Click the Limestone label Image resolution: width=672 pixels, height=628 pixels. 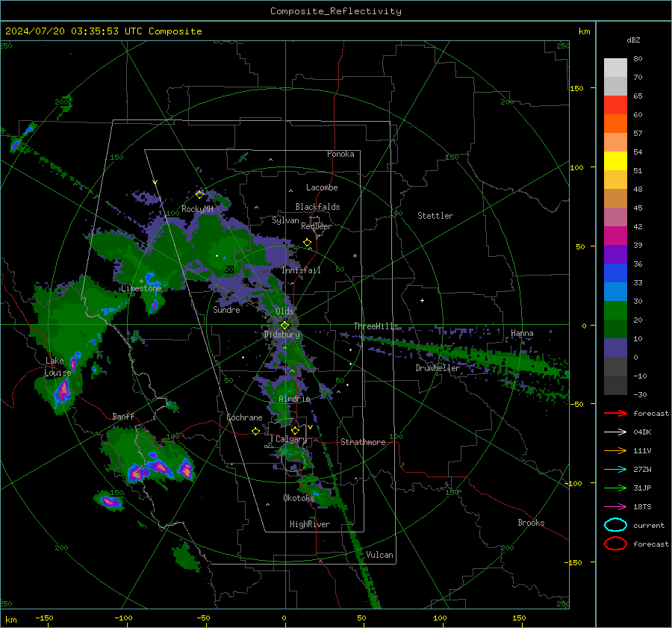[x=141, y=288]
